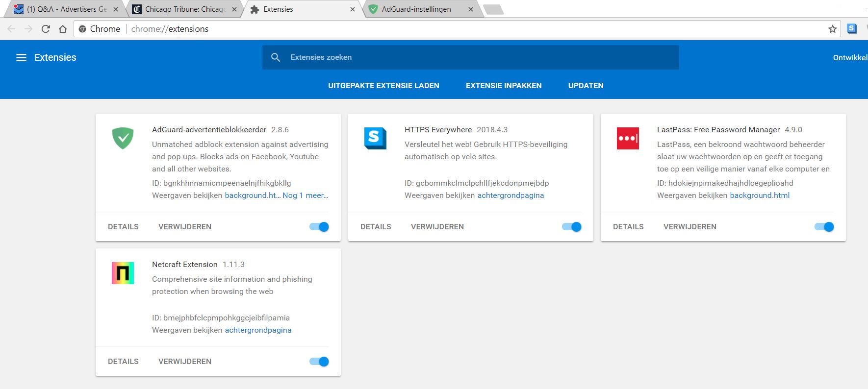The image size is (868, 389).
Task: Close the Q&A Advertisers tab
Action: click(x=116, y=9)
